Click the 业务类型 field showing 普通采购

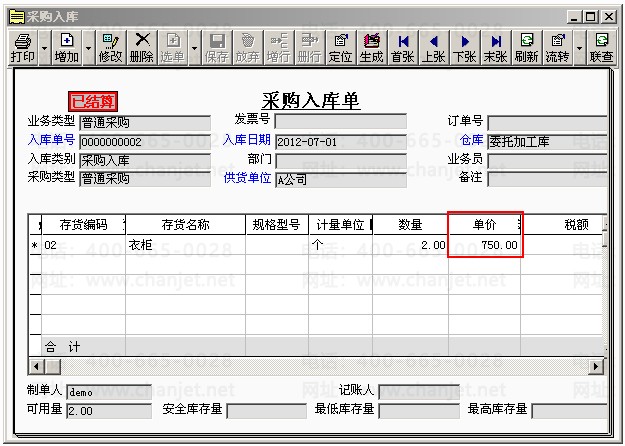[x=145, y=122]
